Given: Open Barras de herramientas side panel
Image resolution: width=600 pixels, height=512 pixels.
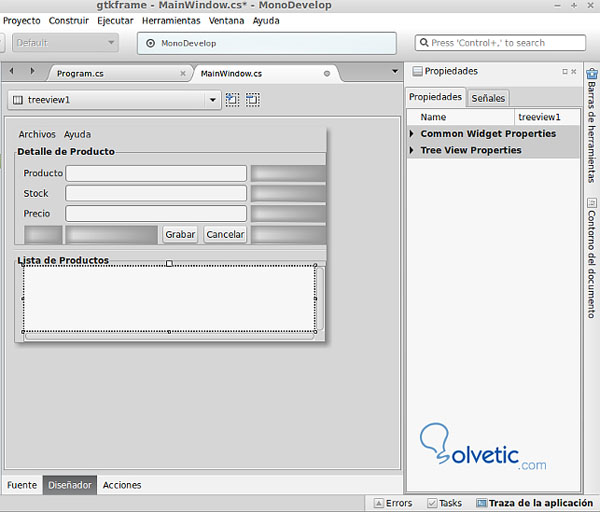Looking at the screenshot, I should point(592,132).
